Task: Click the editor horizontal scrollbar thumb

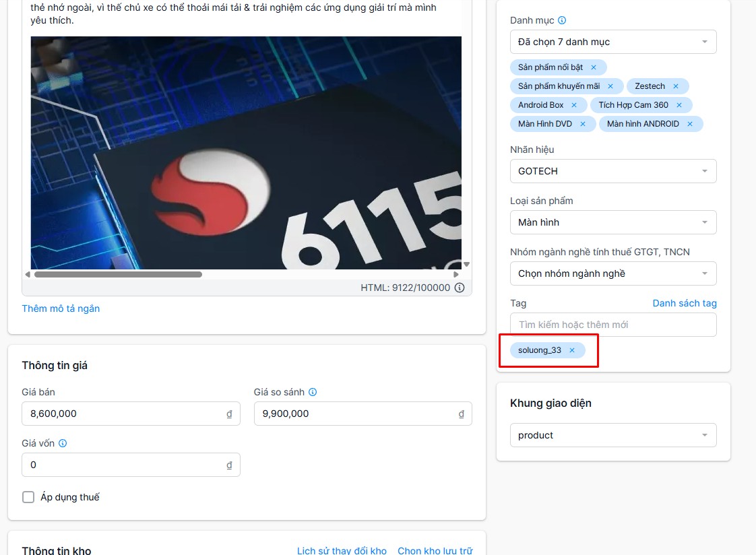Action: tap(118, 275)
